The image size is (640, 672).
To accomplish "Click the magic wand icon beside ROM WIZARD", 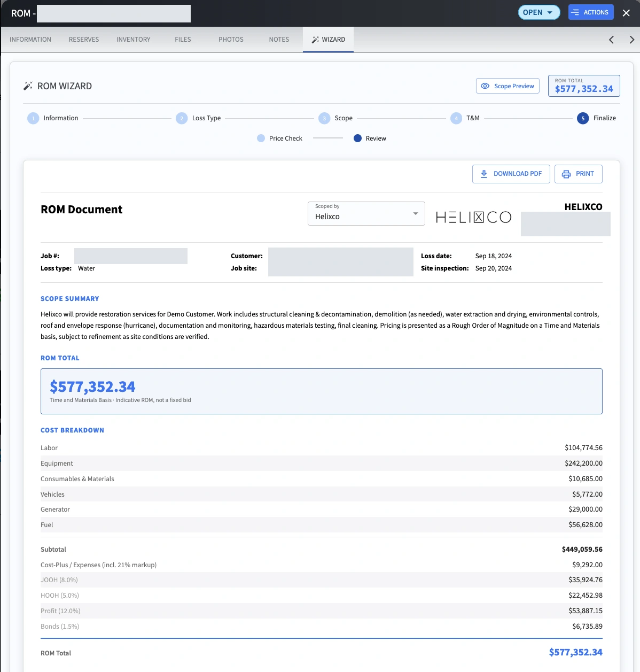I will point(28,86).
